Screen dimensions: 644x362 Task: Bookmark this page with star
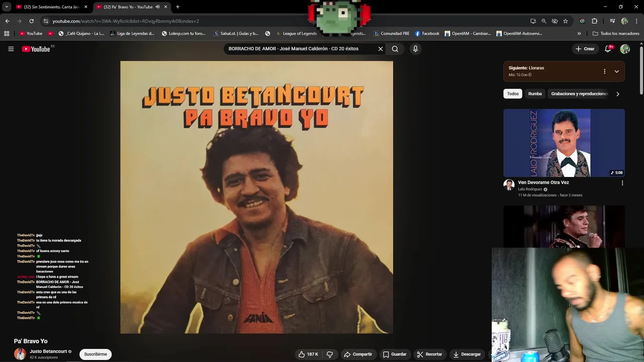(x=566, y=21)
